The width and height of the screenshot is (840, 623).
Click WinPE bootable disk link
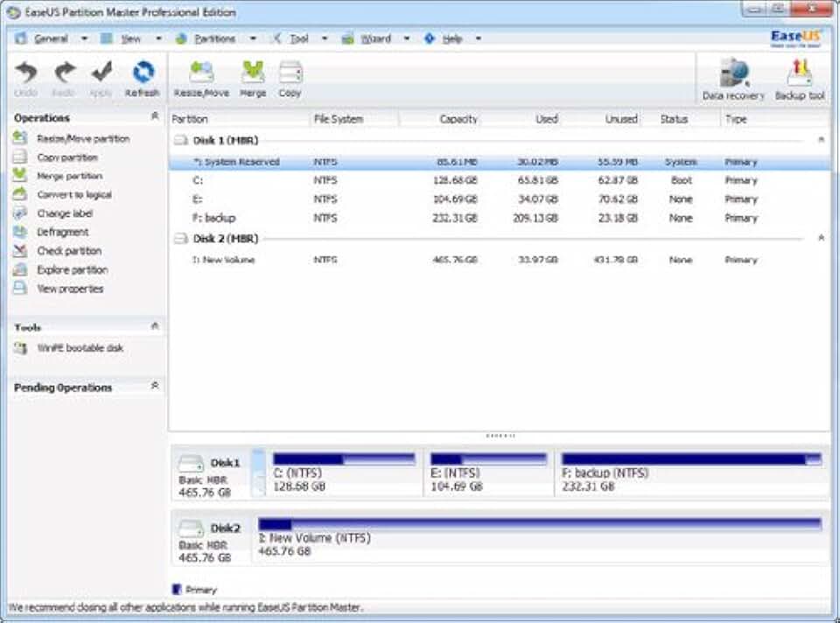click(80, 348)
